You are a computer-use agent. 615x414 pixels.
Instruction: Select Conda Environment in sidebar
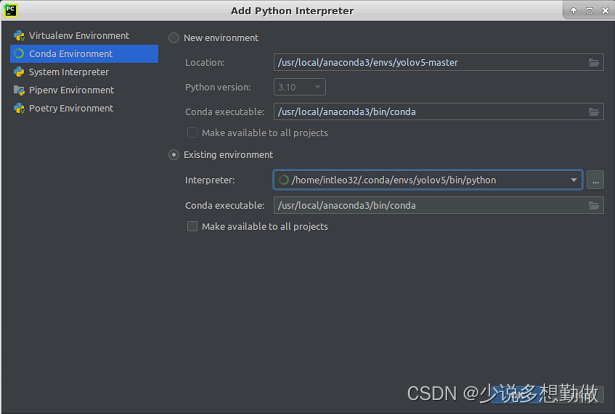point(84,54)
